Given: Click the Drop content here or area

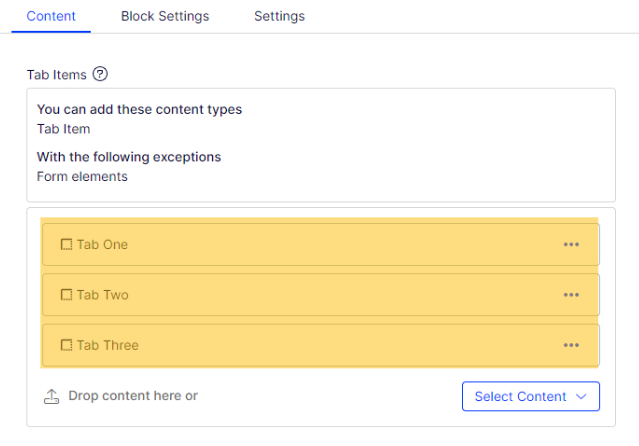Looking at the screenshot, I should [x=133, y=396].
